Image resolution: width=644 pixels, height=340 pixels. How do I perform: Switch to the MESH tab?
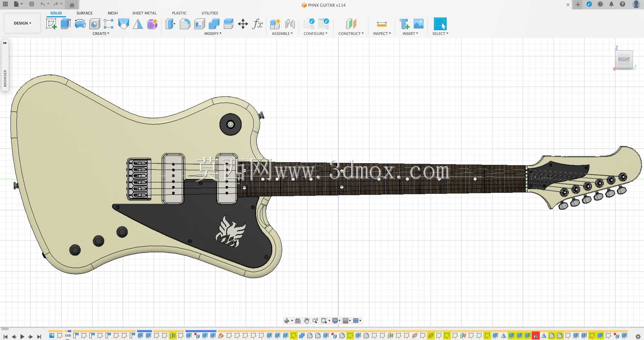113,13
